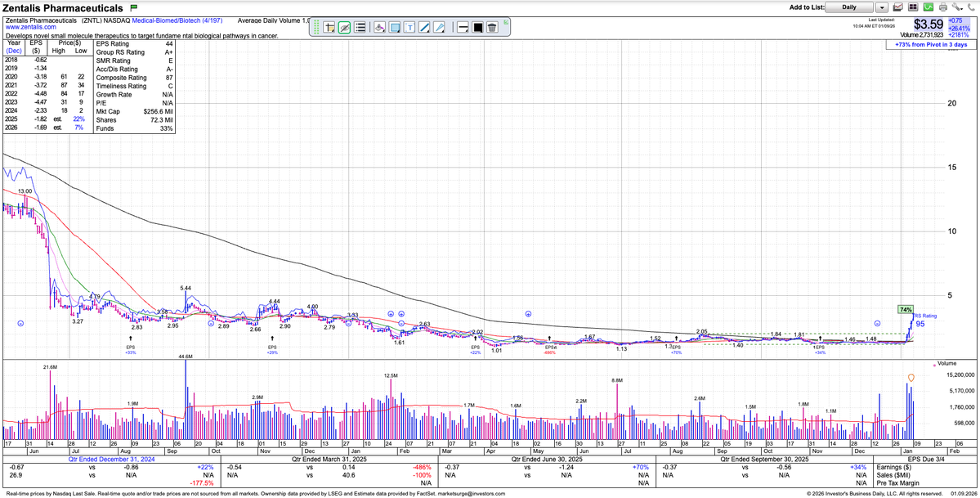Click the phone contact icon
Screen dimensions: 980x498
pos(971,7)
